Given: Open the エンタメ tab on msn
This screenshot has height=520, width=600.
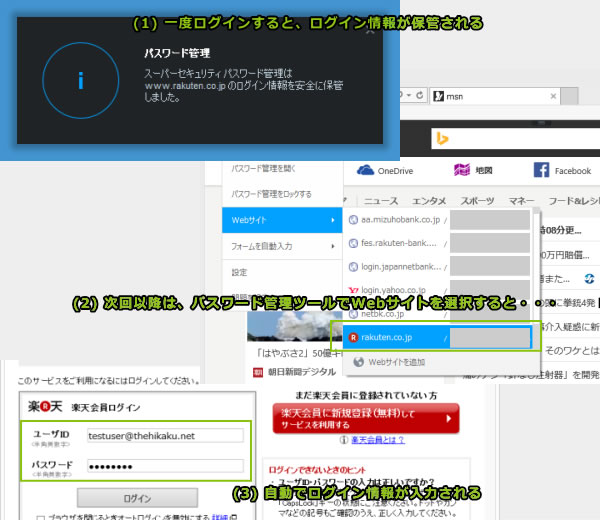Looking at the screenshot, I should click(429, 201).
